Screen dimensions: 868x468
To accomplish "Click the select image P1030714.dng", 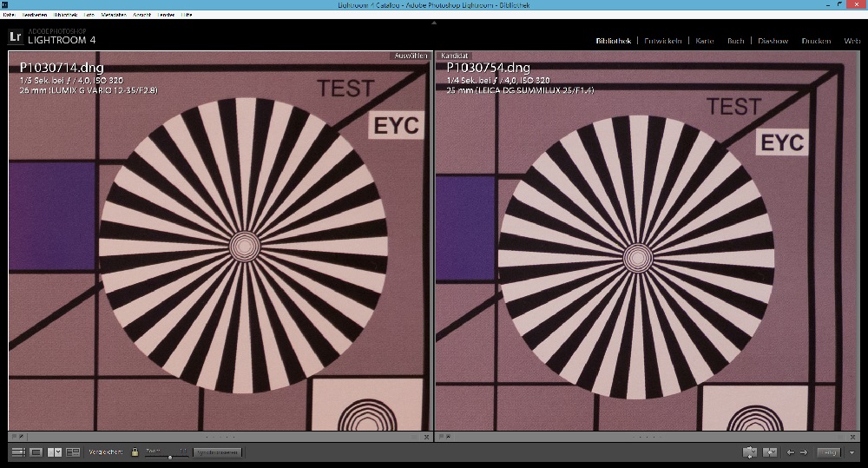I will click(x=220, y=241).
